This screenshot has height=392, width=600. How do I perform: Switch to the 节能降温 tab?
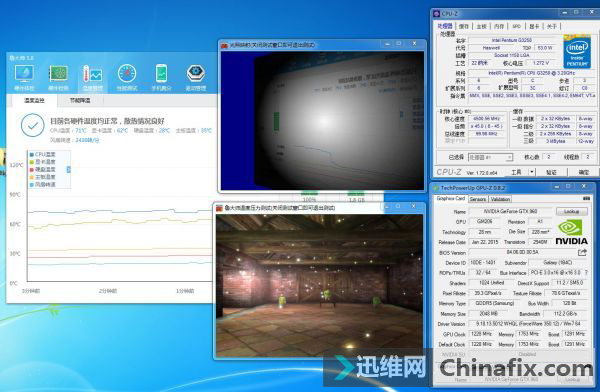pos(80,101)
